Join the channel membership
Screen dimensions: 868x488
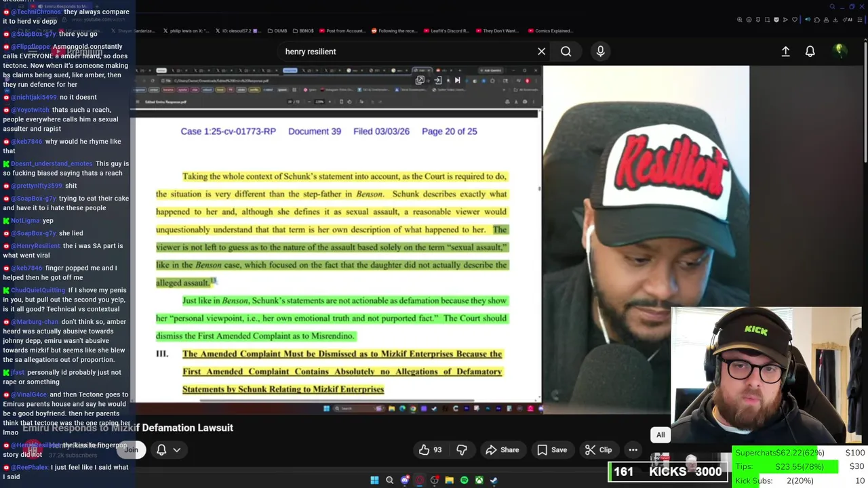131,450
